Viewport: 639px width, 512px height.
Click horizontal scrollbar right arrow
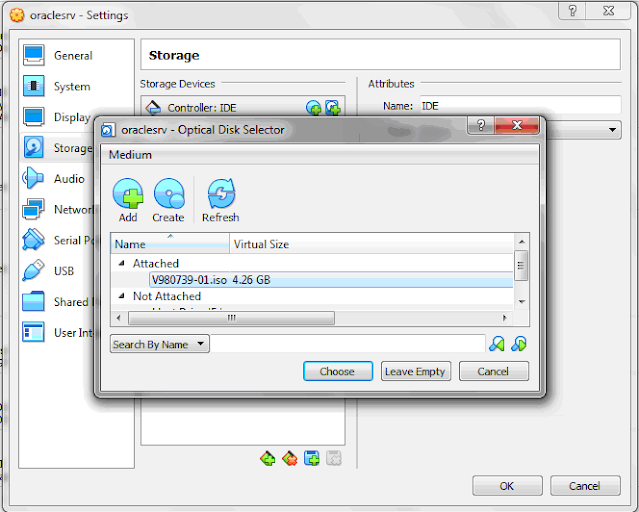(505, 318)
